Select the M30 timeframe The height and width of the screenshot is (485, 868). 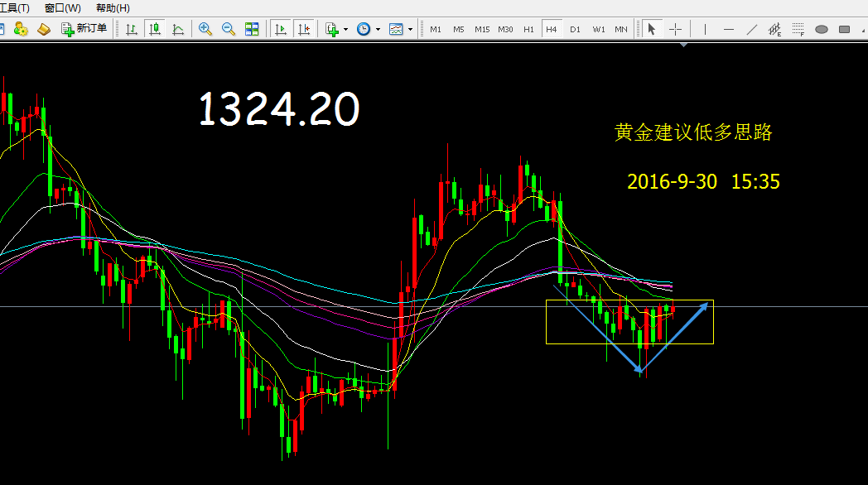point(505,29)
